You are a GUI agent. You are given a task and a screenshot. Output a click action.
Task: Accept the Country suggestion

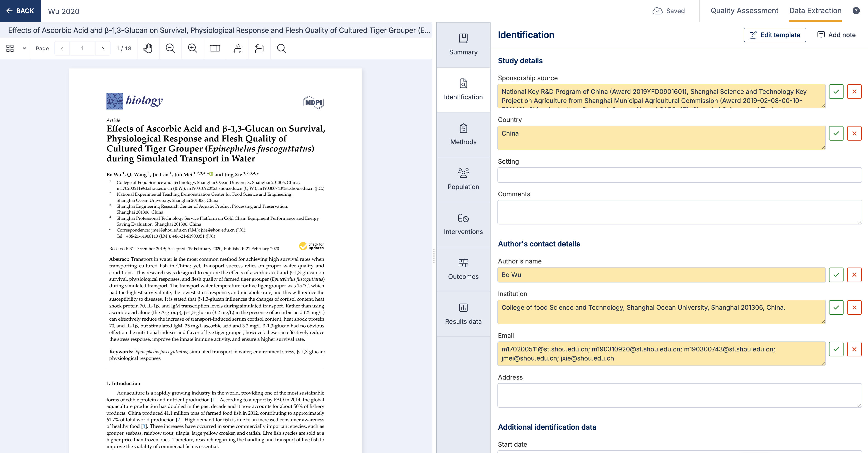(836, 134)
